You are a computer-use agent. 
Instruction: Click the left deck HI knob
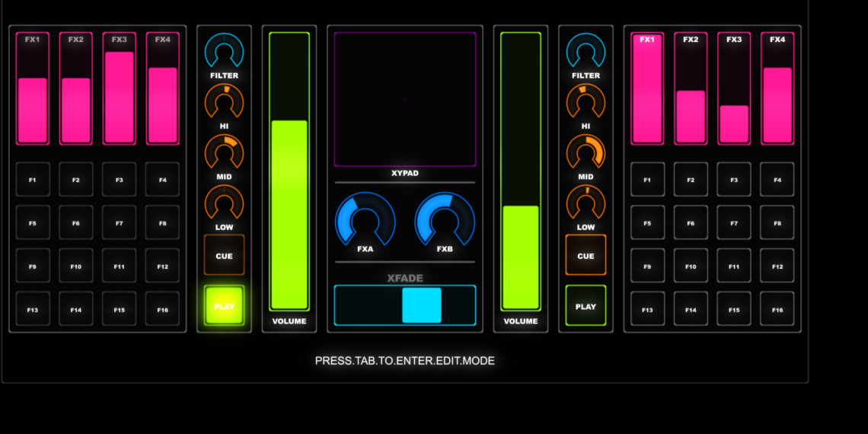(224, 102)
